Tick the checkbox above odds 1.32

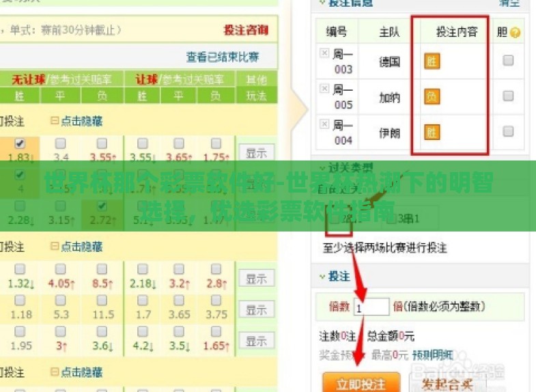tap(20, 269)
